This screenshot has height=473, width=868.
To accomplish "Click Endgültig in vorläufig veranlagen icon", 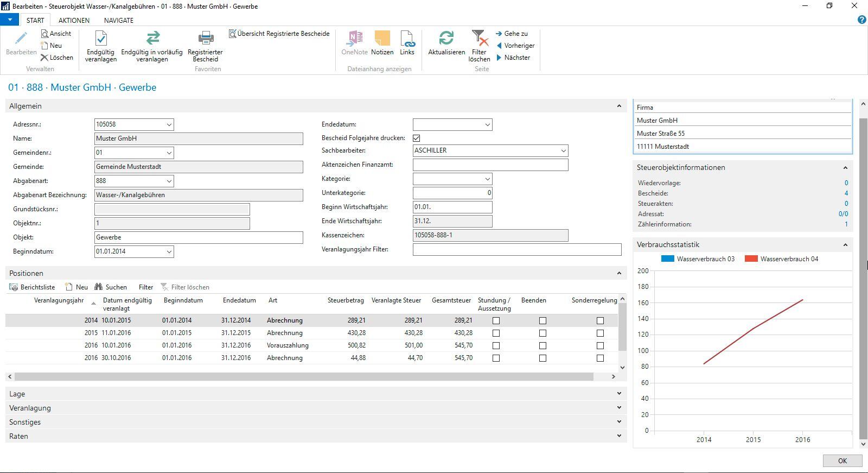I will (x=152, y=39).
